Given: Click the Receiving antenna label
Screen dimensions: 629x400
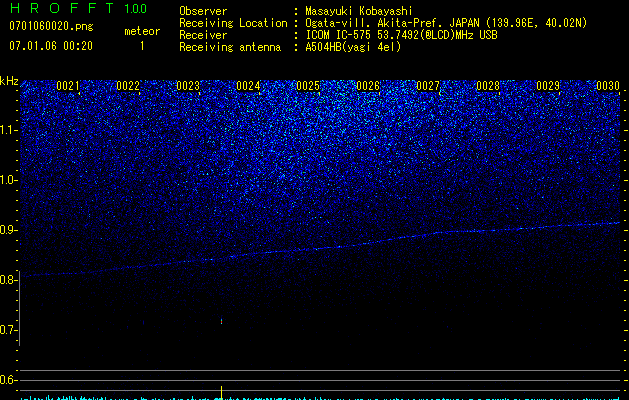Looking at the screenshot, I should [x=230, y=47].
